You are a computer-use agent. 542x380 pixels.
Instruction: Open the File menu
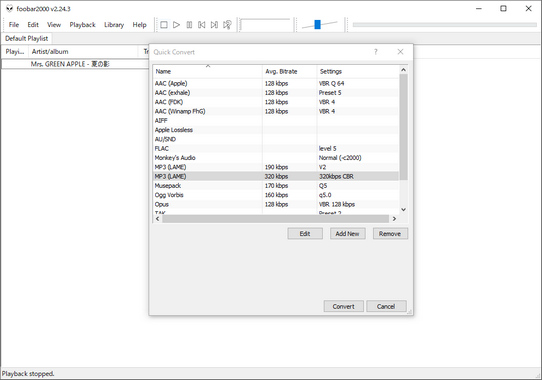14,25
